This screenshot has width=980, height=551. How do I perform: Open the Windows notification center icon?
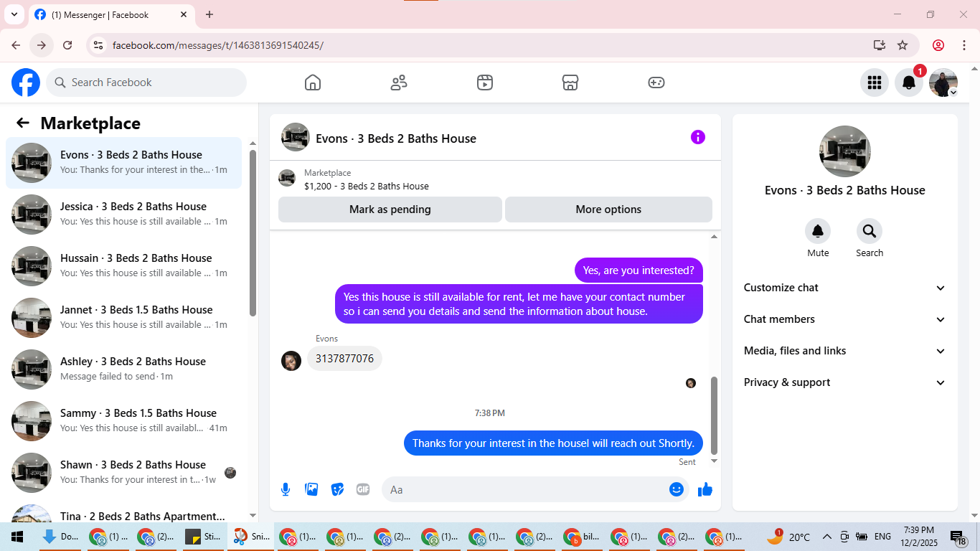tap(959, 537)
